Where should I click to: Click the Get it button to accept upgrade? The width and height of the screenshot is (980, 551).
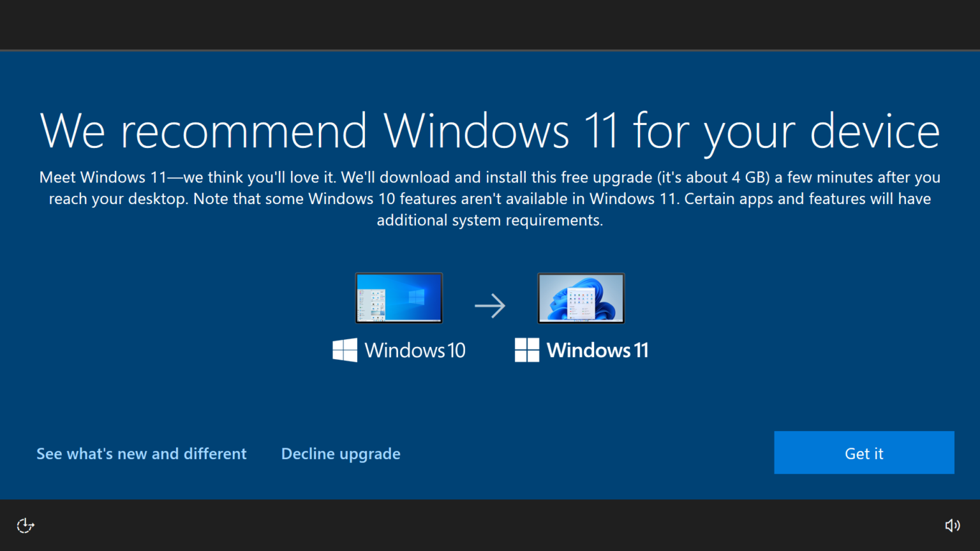(864, 453)
